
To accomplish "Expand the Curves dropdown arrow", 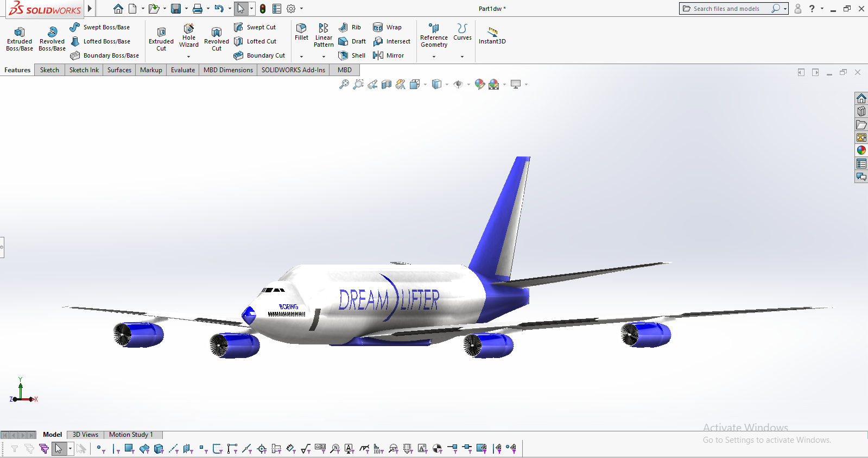I will click(462, 57).
